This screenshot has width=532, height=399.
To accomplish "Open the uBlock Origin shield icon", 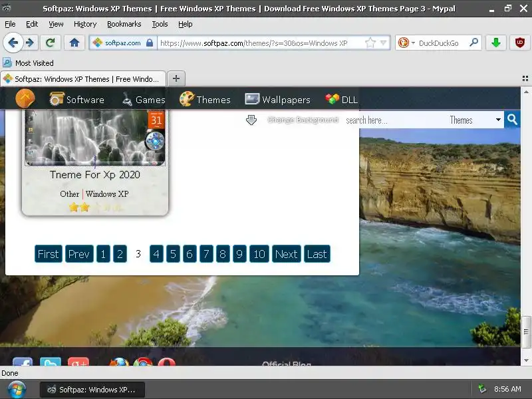I will coord(520,43).
